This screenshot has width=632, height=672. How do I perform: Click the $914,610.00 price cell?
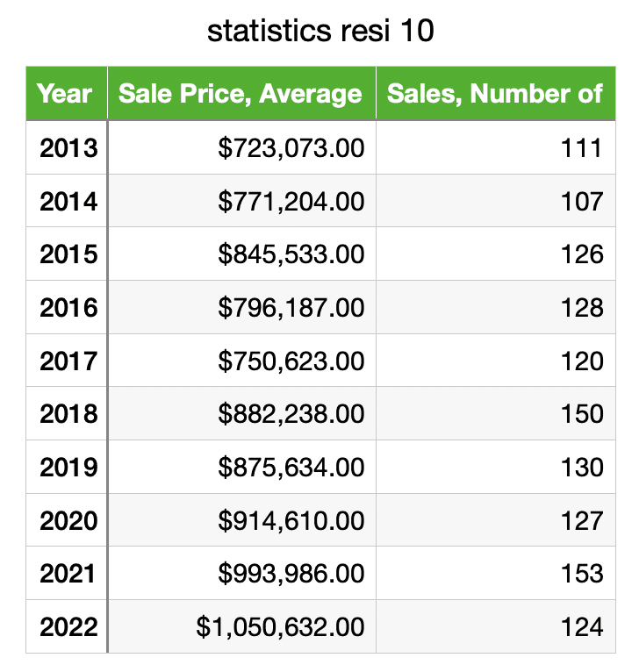point(291,520)
